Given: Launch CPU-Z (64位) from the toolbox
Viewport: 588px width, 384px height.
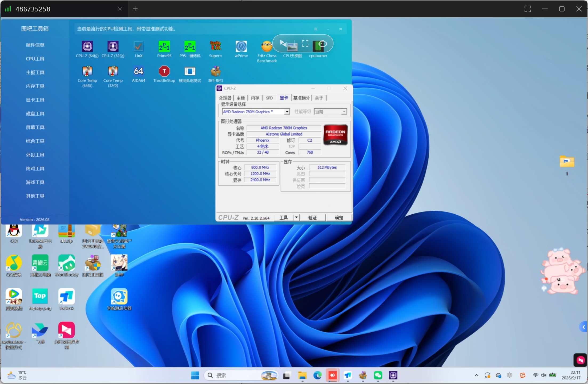Looking at the screenshot, I should pos(87,49).
